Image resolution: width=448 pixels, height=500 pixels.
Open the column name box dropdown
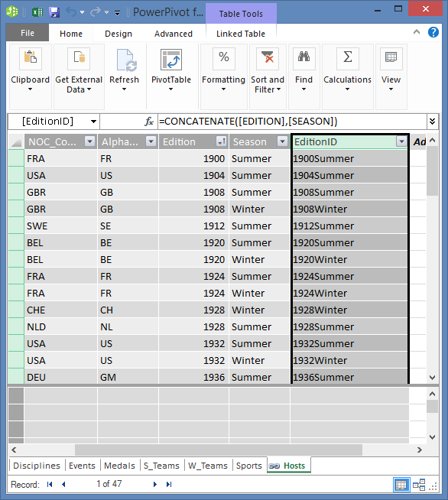[x=93, y=122]
